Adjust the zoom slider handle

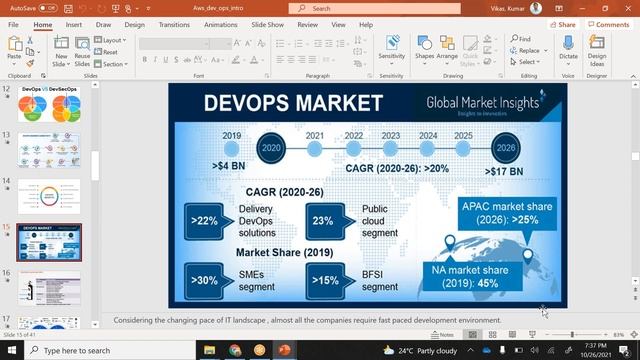[572, 335]
